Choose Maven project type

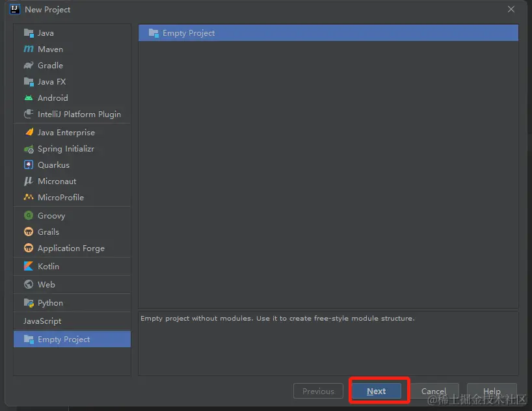coord(72,49)
